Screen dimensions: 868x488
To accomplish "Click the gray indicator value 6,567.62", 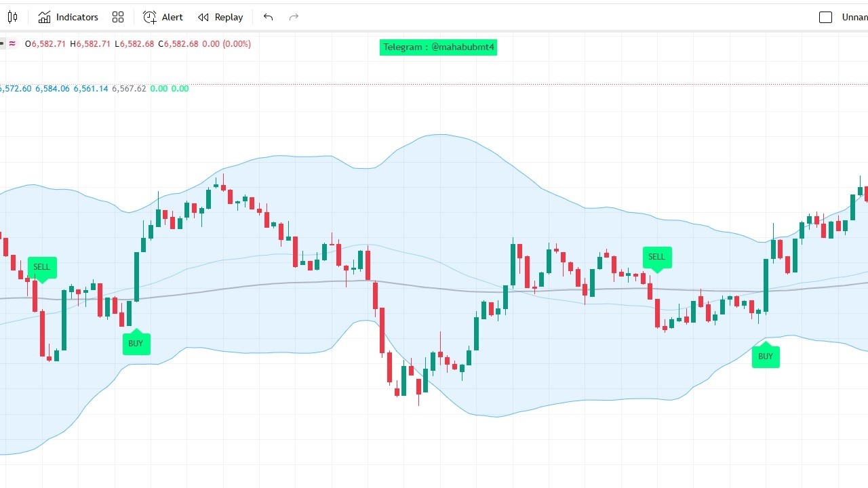I will [x=129, y=89].
